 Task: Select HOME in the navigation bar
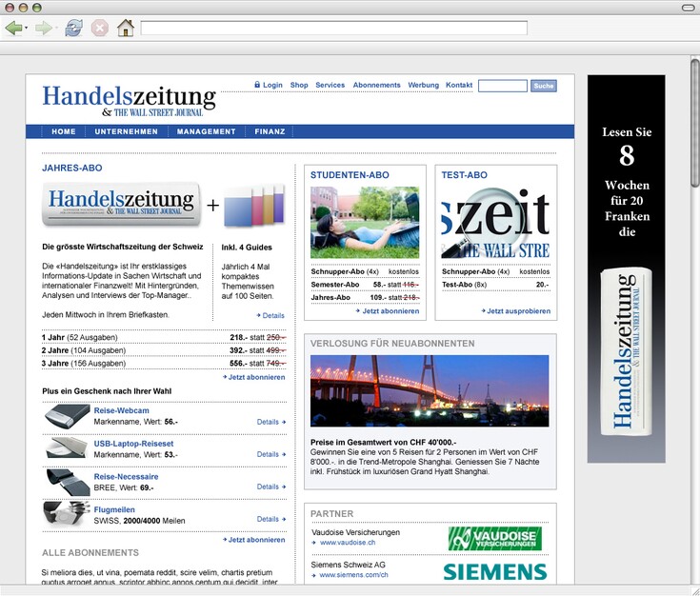64,131
